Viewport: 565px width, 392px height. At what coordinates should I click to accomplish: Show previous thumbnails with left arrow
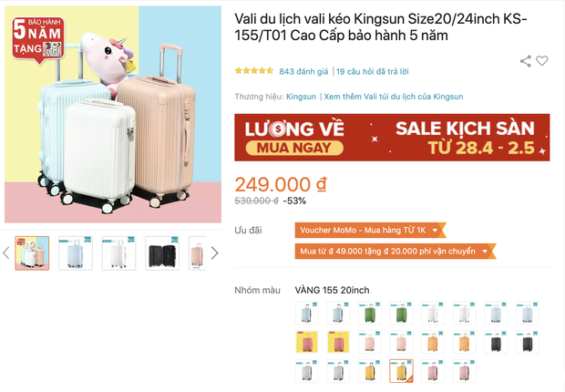point(6,253)
